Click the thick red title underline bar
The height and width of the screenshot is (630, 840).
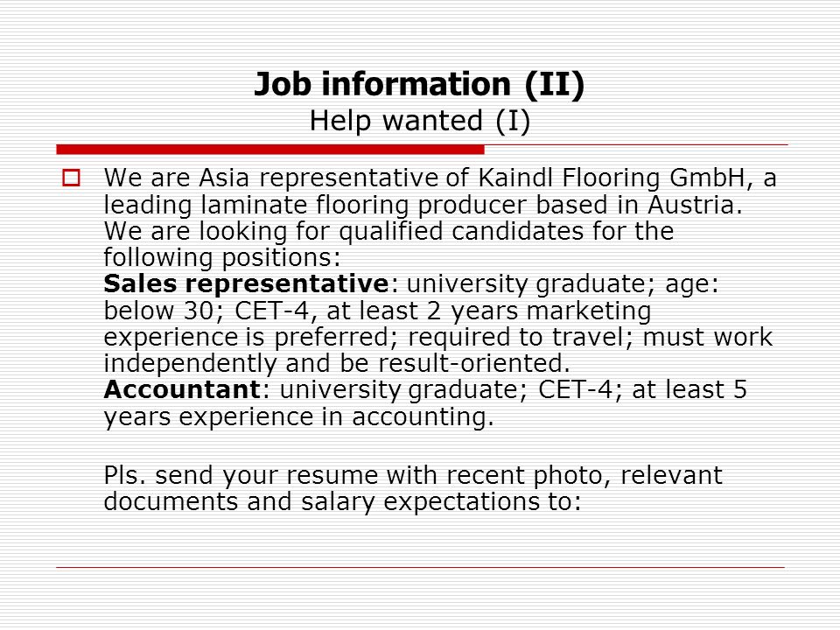click(270, 150)
